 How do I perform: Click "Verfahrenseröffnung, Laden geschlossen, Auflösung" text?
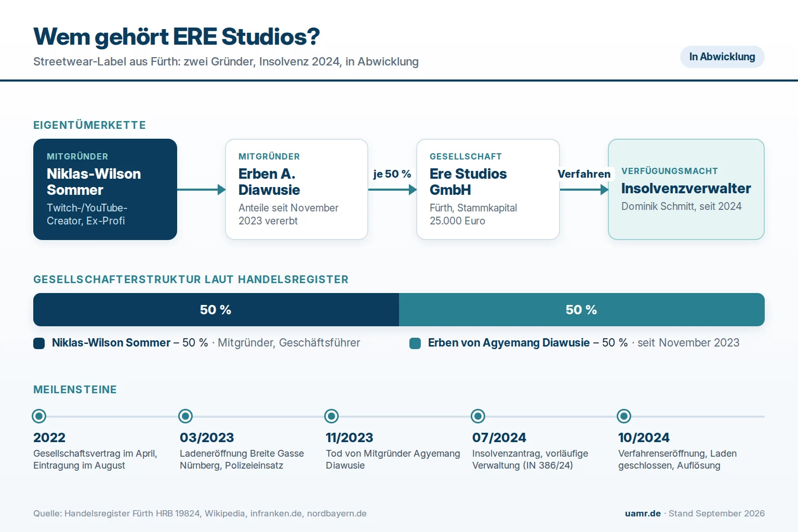(x=677, y=459)
